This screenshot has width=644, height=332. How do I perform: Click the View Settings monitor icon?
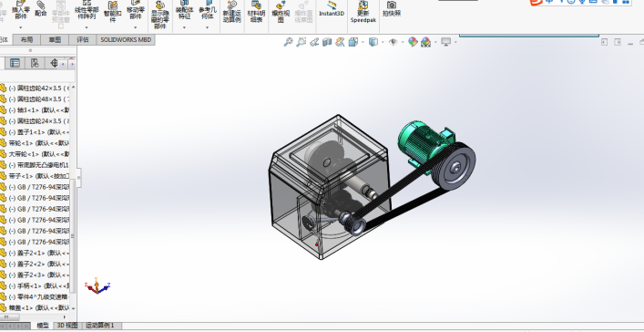pyautogui.click(x=446, y=42)
